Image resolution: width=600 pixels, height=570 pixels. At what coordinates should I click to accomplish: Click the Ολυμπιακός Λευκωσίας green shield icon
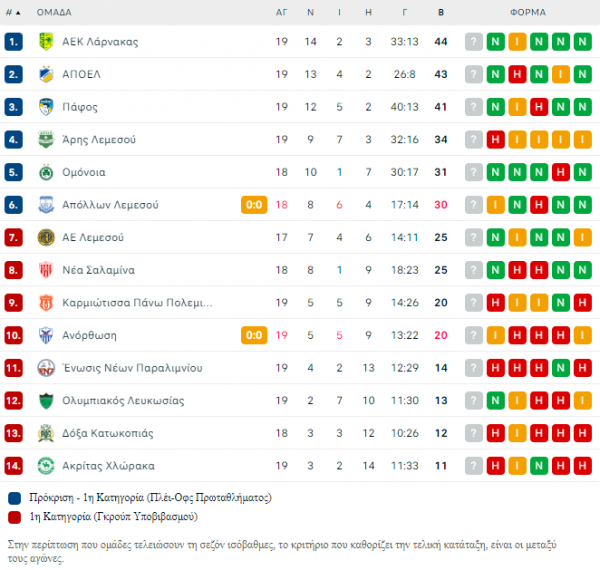click(46, 401)
